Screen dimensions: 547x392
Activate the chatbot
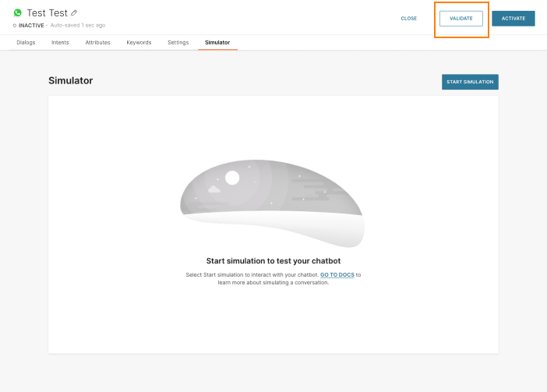click(x=513, y=19)
